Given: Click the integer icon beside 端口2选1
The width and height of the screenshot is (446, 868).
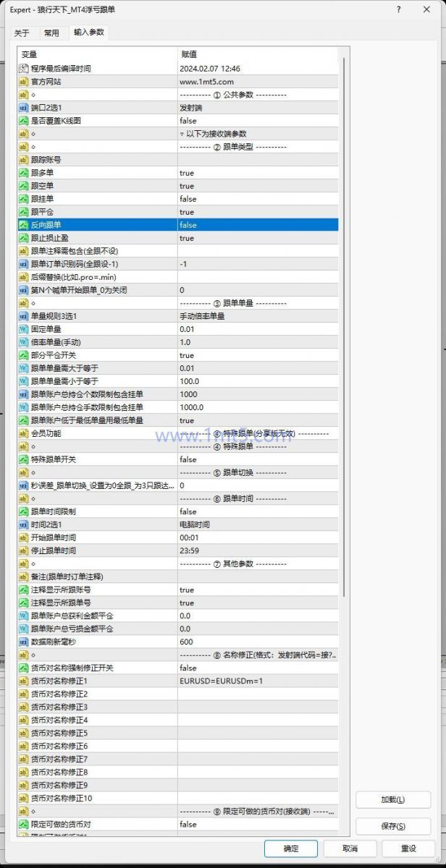Looking at the screenshot, I should 23,108.
